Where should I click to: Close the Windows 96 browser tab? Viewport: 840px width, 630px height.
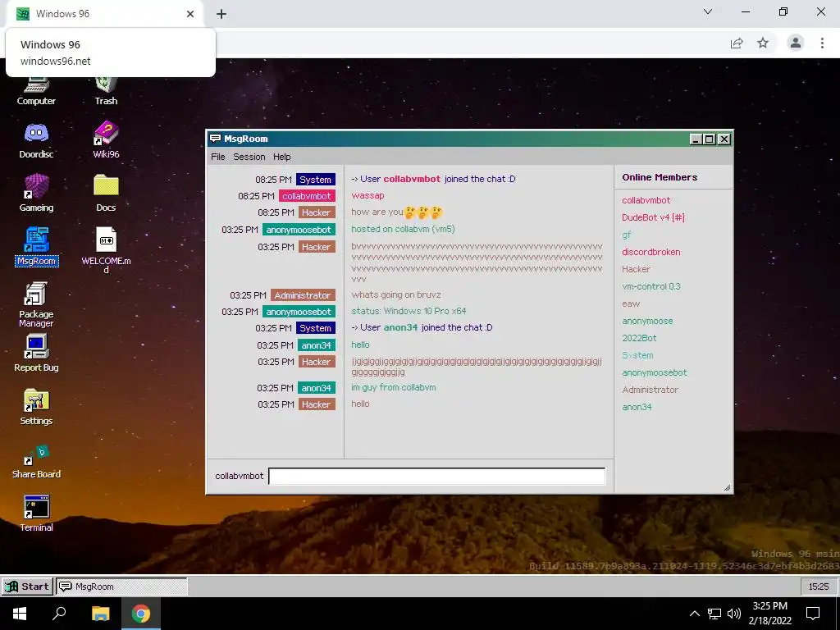point(190,14)
